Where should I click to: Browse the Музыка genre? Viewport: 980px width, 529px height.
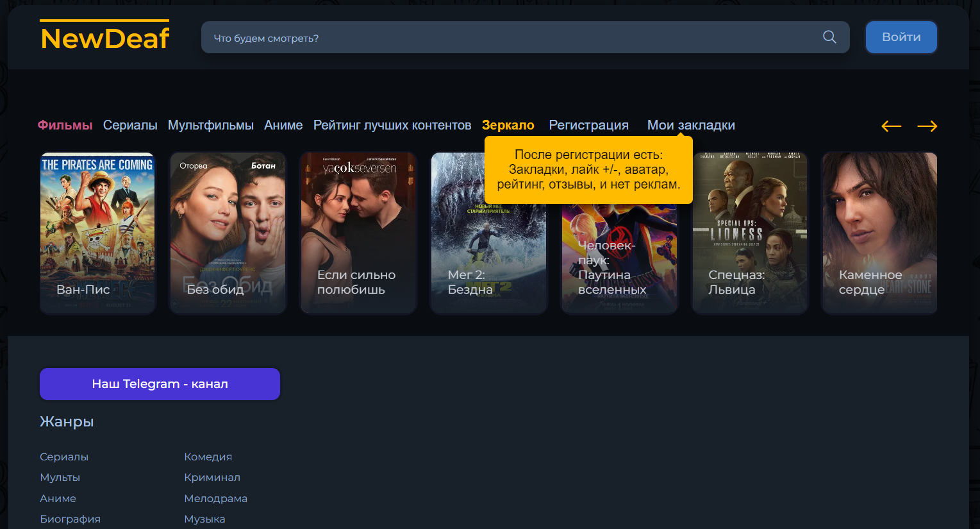[205, 519]
